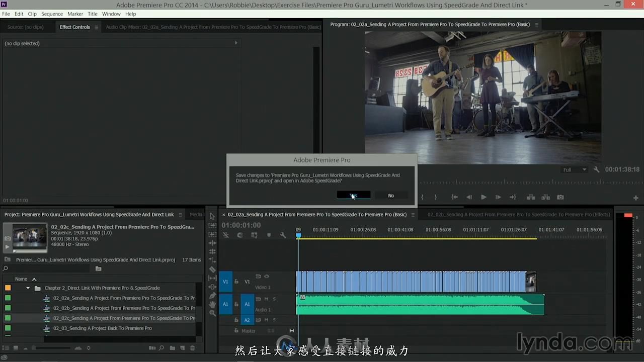Open the Marker menu
The height and width of the screenshot is (362, 644).
click(75, 14)
